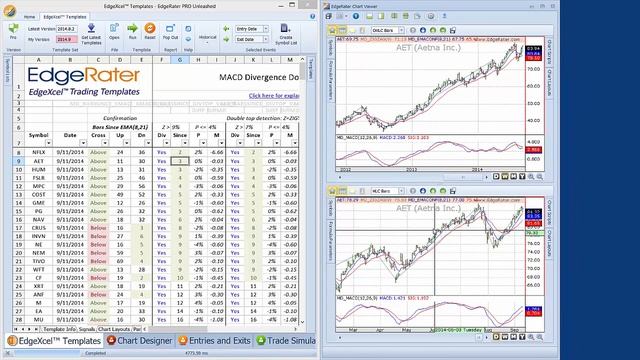The width and height of the screenshot is (640, 360).
Task: Reset the template with orange icon
Action: click(150, 28)
